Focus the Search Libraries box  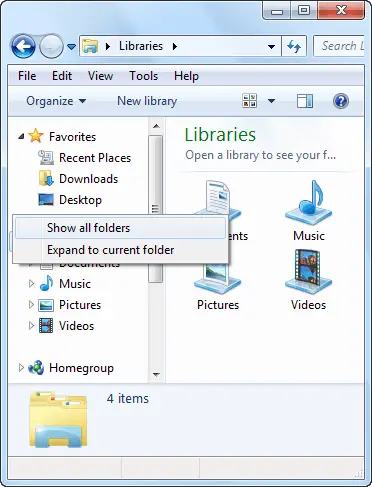(339, 46)
